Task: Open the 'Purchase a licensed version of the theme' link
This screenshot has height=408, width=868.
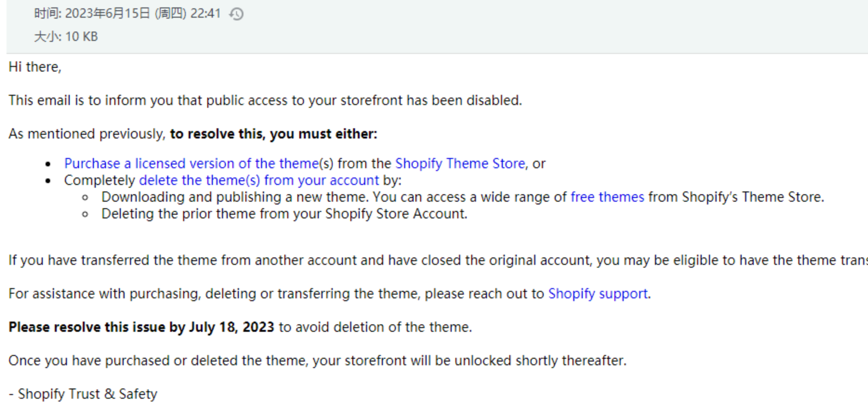Action: point(191,164)
